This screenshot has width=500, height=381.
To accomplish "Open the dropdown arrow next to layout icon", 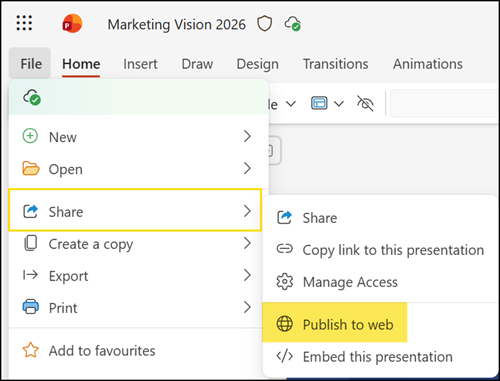I will (339, 104).
